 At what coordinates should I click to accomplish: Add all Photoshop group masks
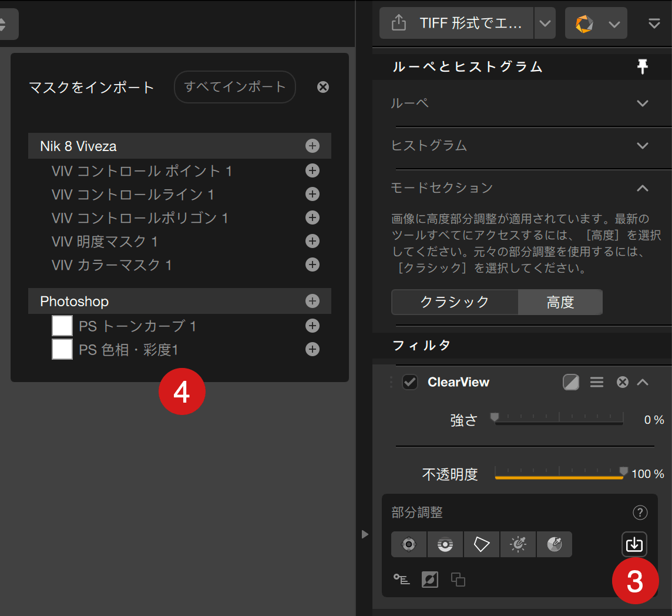coord(313,301)
